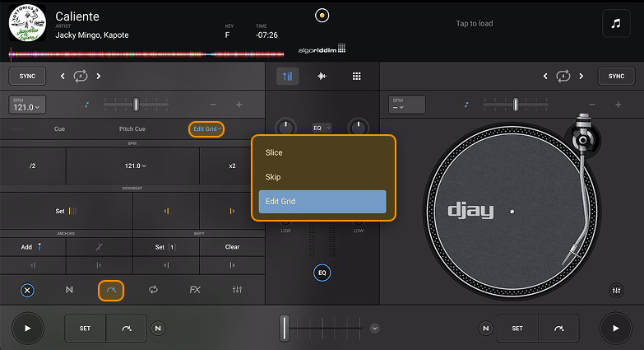
Task: Adjust the crossfader handle
Action: click(x=284, y=329)
